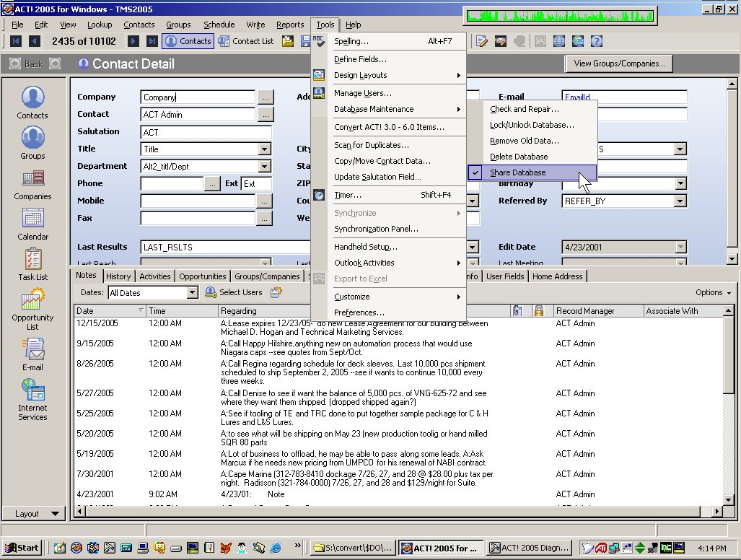Click the e-mail envelope toolbar icon
The width and height of the screenshot is (741, 560).
[501, 41]
